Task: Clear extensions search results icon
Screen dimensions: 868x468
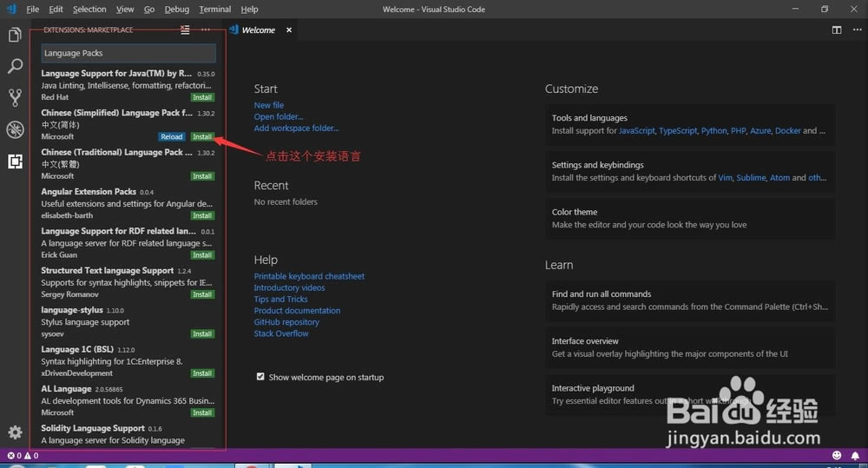Action: 185,30
